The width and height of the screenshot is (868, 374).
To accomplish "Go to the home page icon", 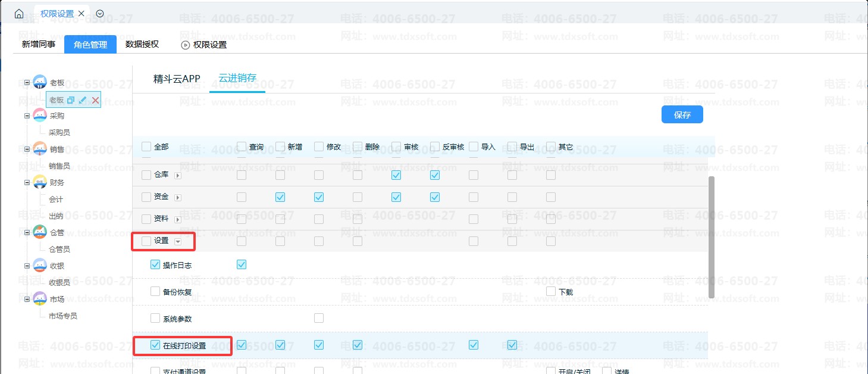I will point(19,14).
